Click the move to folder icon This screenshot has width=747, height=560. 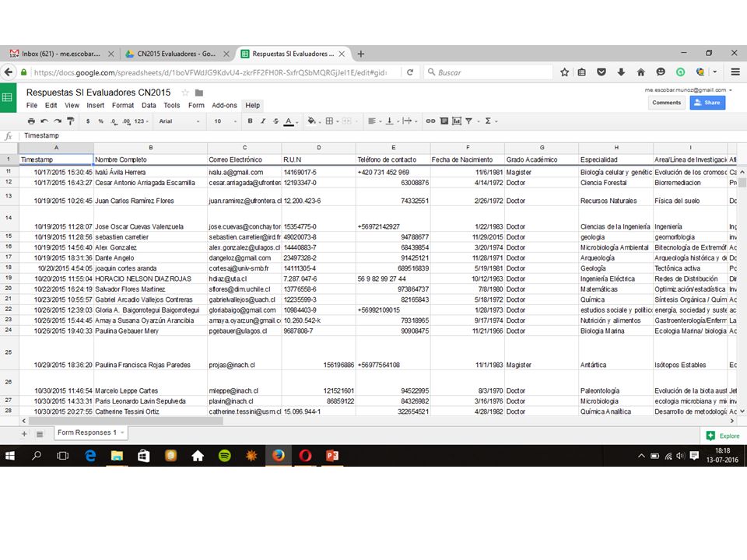tap(199, 93)
